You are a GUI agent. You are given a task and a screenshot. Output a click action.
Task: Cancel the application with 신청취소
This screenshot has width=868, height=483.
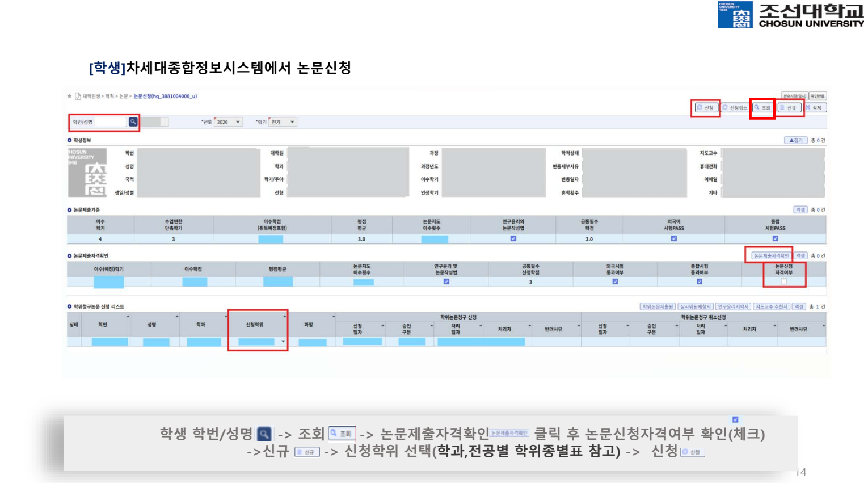click(735, 108)
